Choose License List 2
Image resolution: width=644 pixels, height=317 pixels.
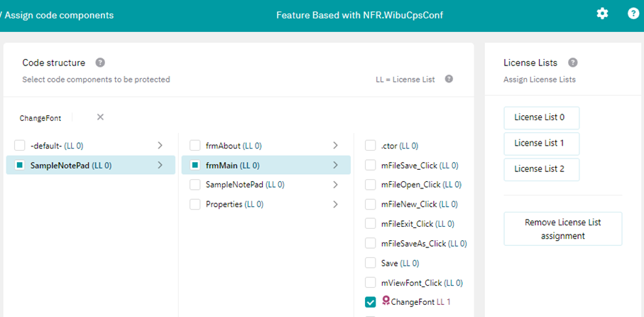(541, 169)
